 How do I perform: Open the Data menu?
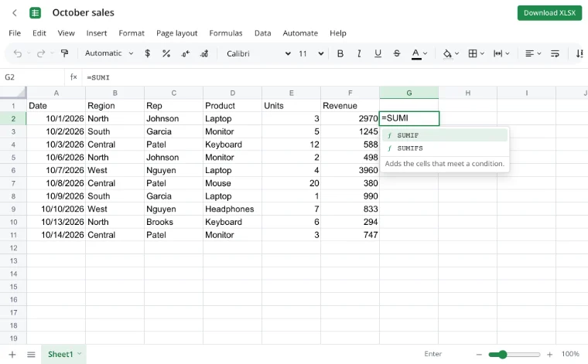[x=262, y=33]
